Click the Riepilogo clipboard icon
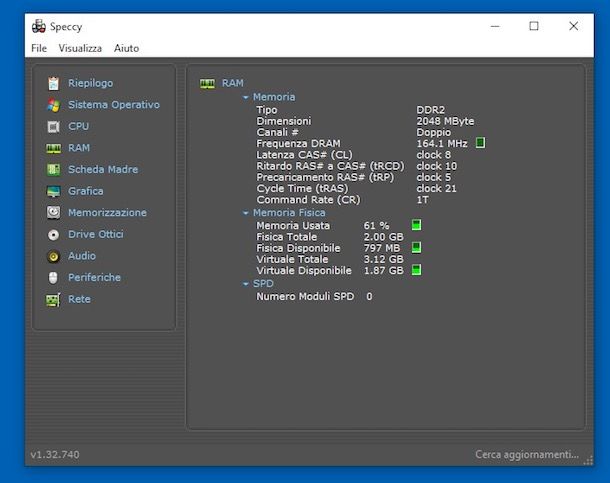The height and width of the screenshot is (483, 610). (x=53, y=83)
